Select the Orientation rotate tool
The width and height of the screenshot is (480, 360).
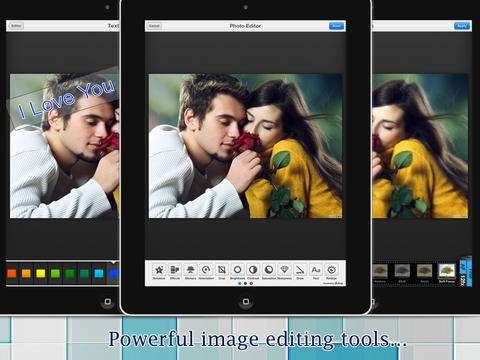[x=206, y=271]
